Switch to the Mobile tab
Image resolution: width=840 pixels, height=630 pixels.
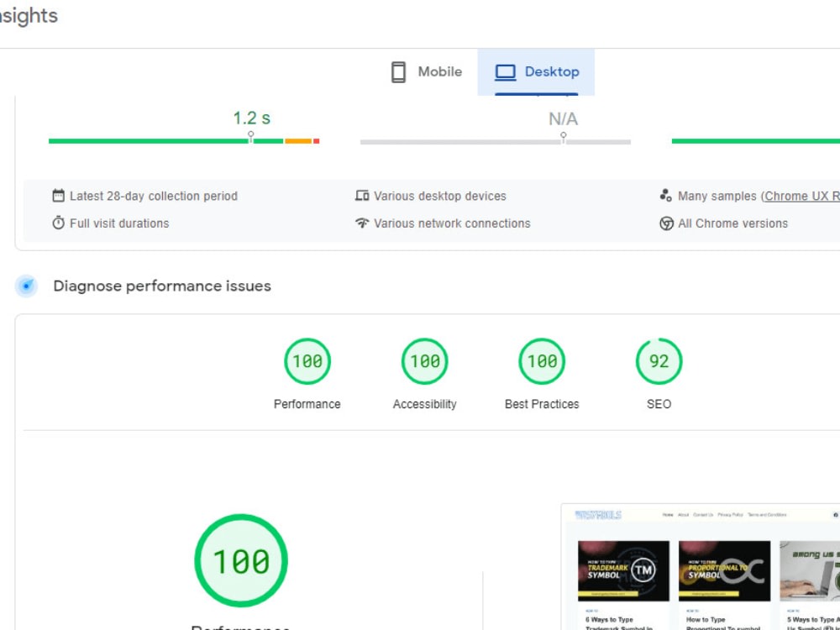(x=427, y=71)
